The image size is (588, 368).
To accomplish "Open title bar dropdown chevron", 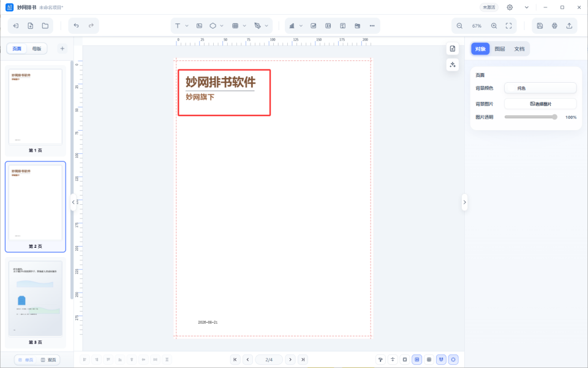I will [x=527, y=7].
